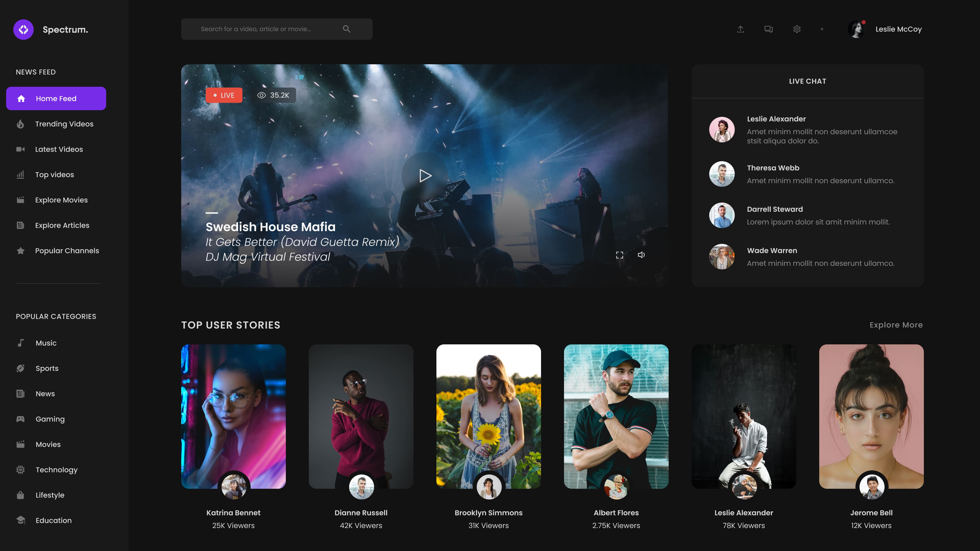Click the Swedish House Mafia video title

tap(271, 227)
